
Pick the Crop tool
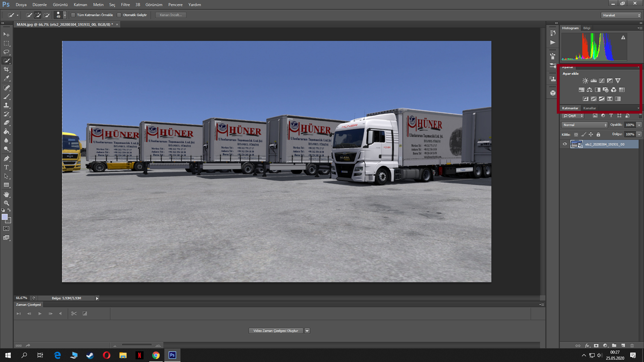(6, 69)
